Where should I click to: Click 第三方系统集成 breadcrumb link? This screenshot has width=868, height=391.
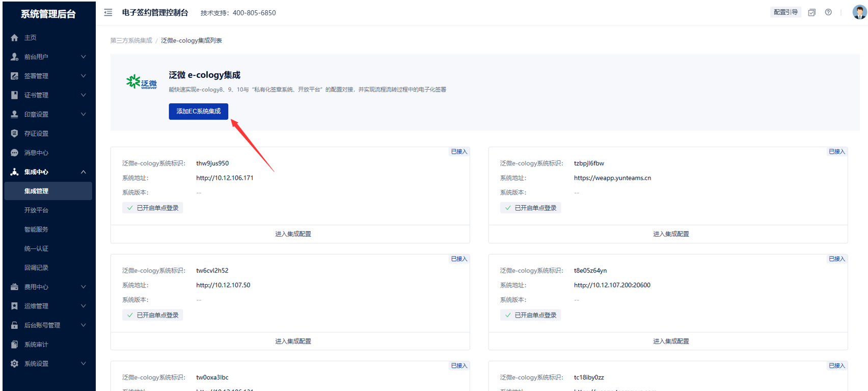pos(131,41)
